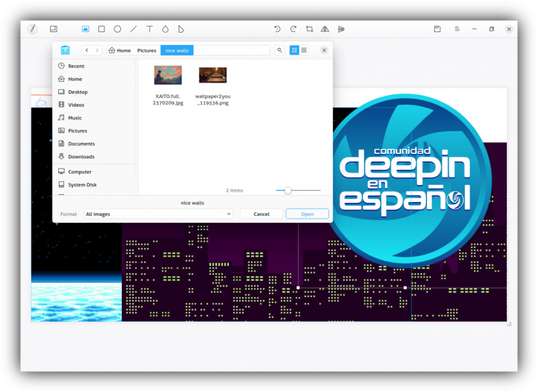This screenshot has height=392, width=538.
Task: Switch file dialog to icon view
Action: (x=294, y=50)
